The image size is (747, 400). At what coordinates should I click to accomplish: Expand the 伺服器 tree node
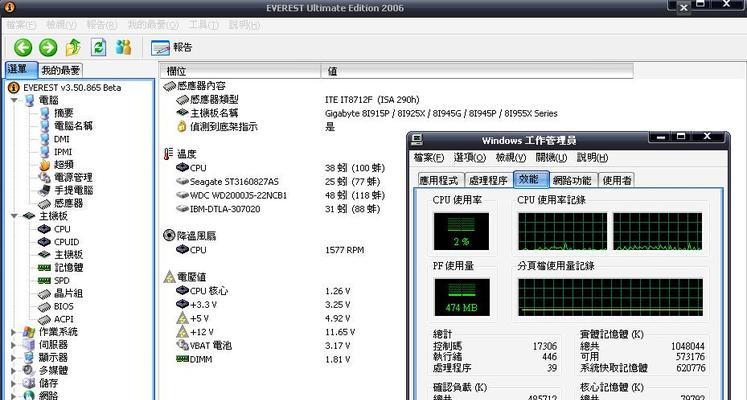13,345
